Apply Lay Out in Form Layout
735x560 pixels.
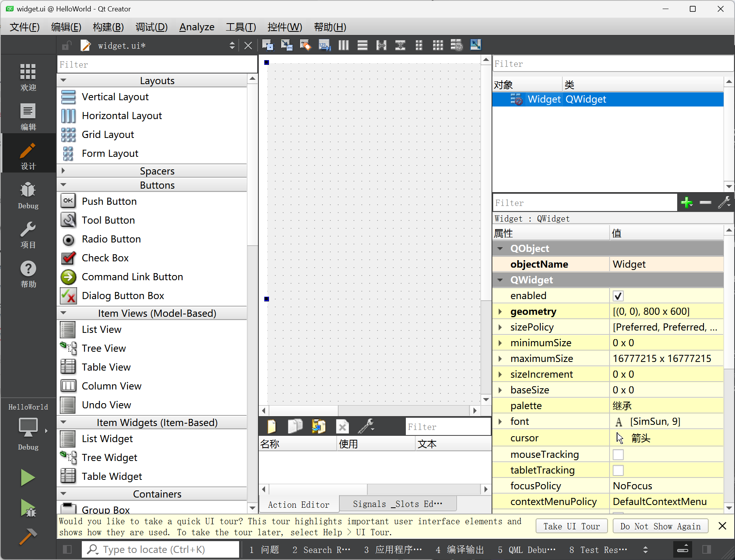419,45
